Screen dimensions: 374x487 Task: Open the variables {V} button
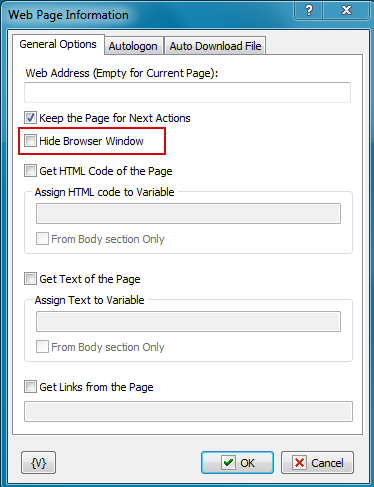point(38,463)
